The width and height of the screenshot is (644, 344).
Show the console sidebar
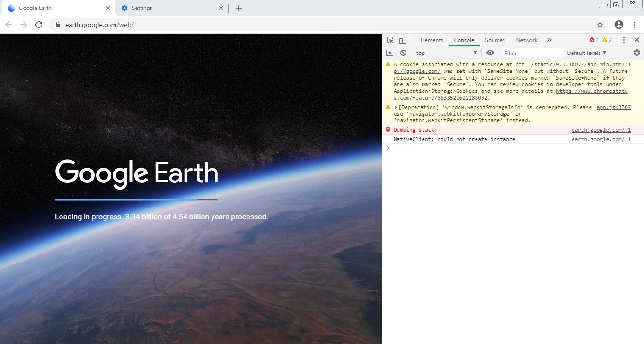(390, 53)
